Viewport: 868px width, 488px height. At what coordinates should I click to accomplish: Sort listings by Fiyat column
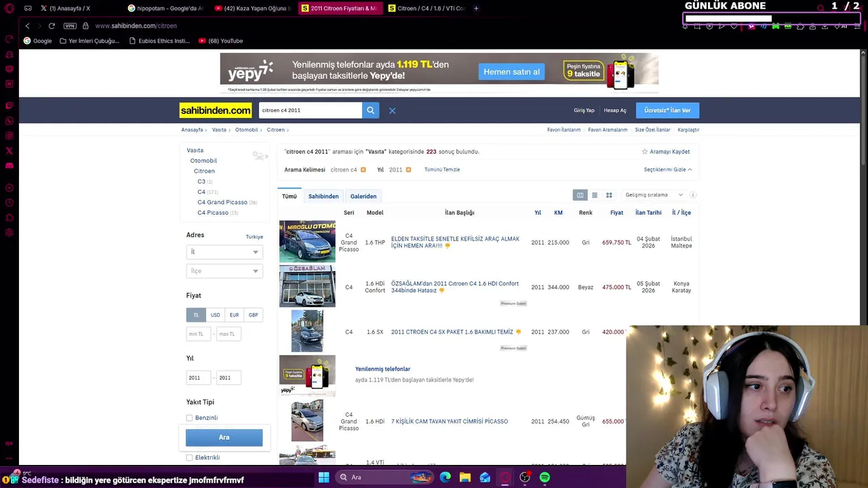616,213
